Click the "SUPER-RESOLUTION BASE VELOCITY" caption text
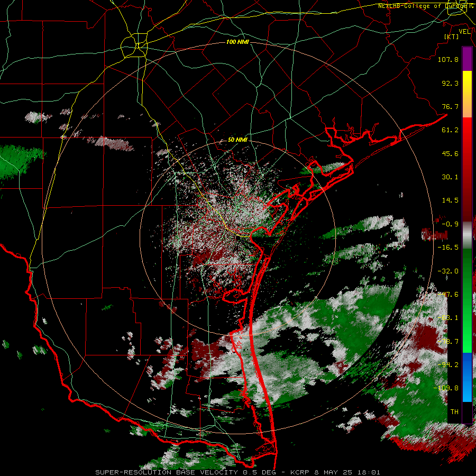 coord(167,472)
